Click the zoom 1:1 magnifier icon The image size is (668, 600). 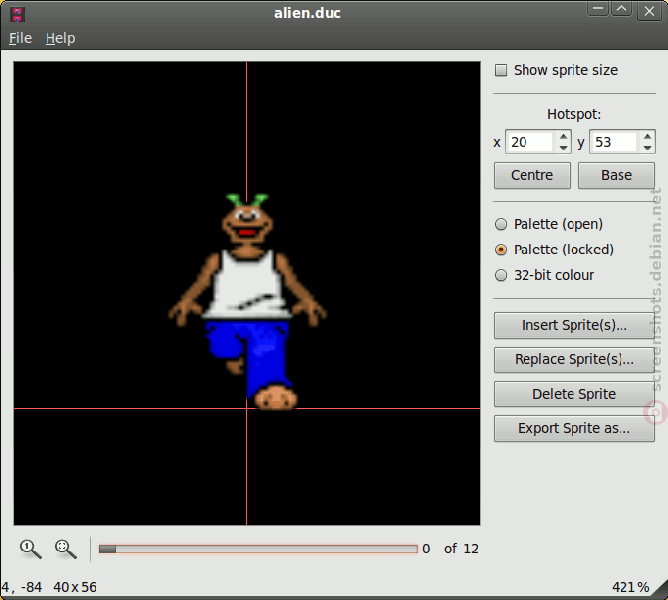point(31,549)
